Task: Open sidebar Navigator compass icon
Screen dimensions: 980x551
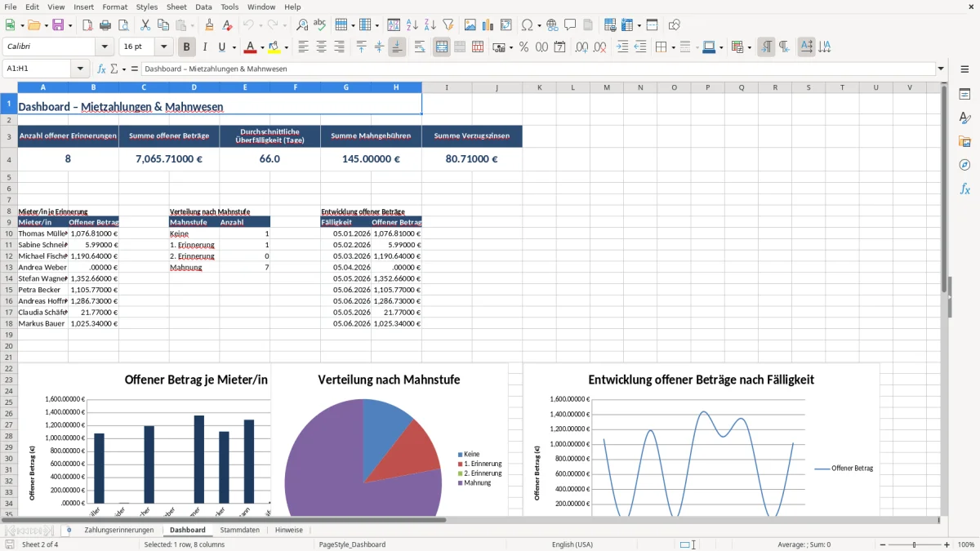Action: 964,165
